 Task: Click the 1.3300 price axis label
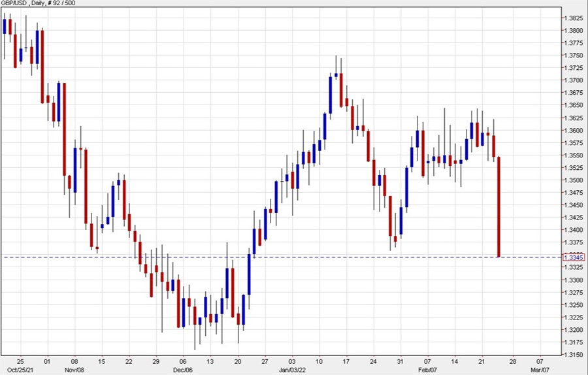pyautogui.click(x=574, y=280)
